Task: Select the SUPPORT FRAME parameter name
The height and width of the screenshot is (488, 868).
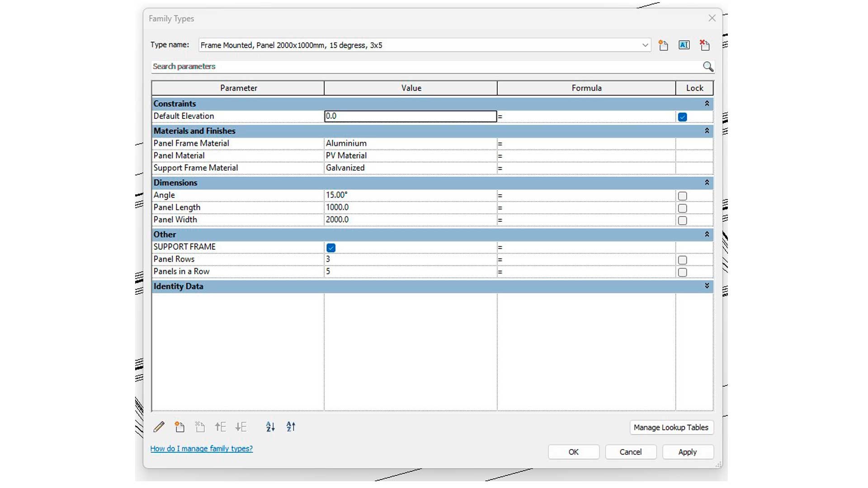Action: pyautogui.click(x=184, y=247)
